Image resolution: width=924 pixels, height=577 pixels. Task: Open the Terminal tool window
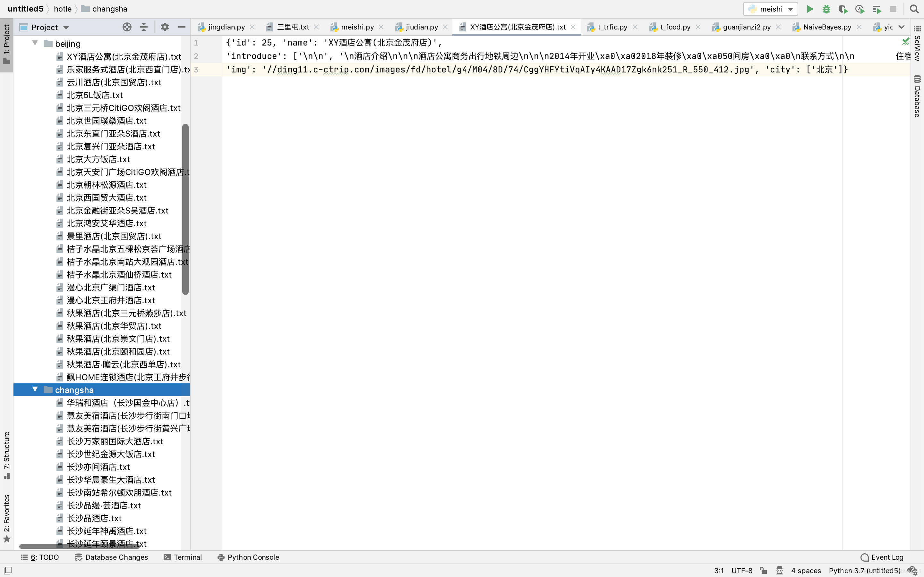click(x=183, y=557)
